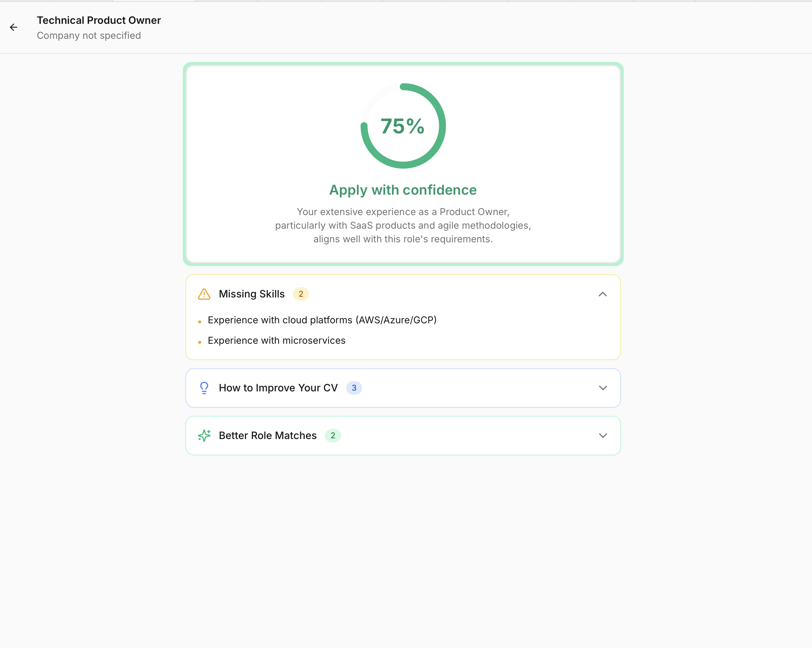Select the green 2 badge on Better Role Matches
812x648 pixels.
pos(332,436)
